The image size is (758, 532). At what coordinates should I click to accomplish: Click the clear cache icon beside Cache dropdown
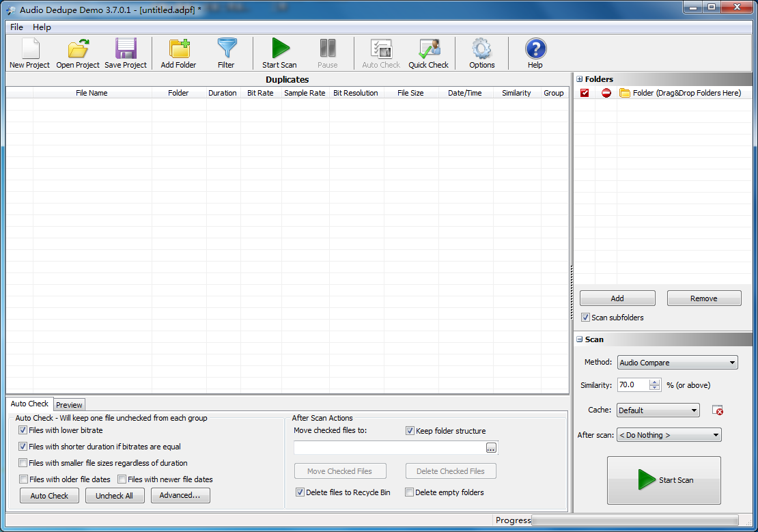(x=718, y=410)
